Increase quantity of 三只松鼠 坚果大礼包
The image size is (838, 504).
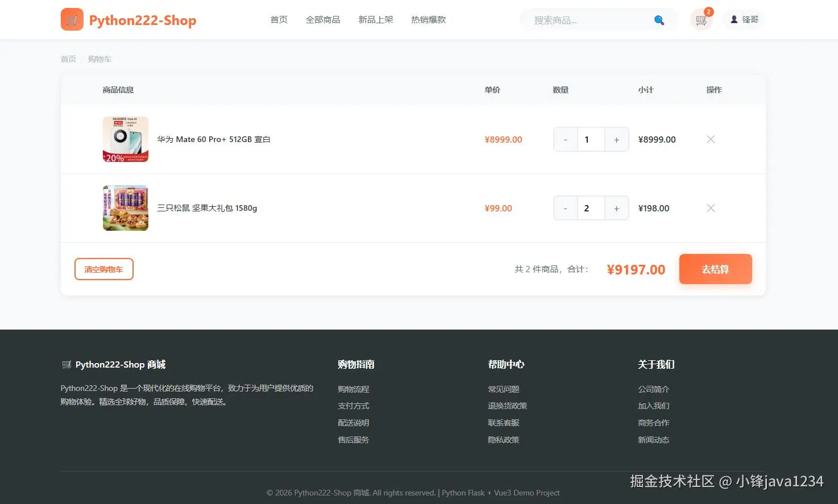tap(617, 209)
